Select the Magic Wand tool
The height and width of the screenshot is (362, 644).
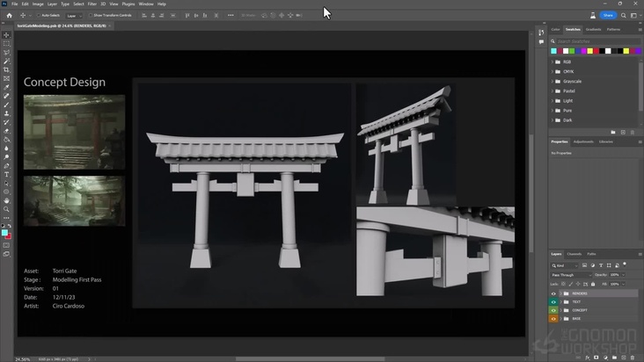6,61
